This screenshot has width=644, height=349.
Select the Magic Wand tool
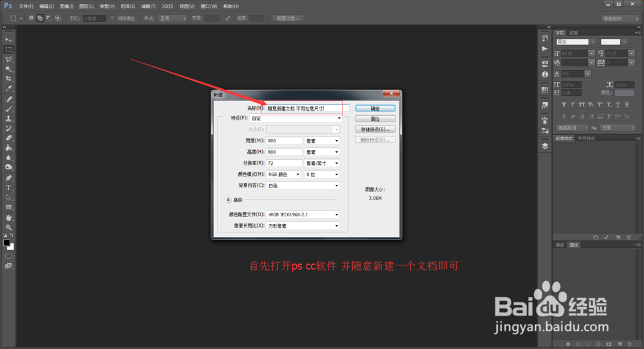pyautogui.click(x=8, y=69)
